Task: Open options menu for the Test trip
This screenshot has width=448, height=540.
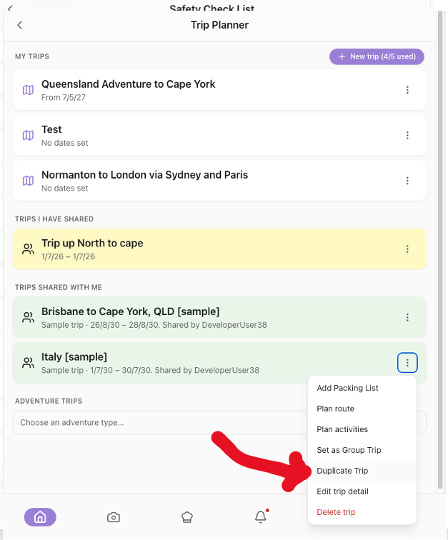Action: tap(407, 135)
